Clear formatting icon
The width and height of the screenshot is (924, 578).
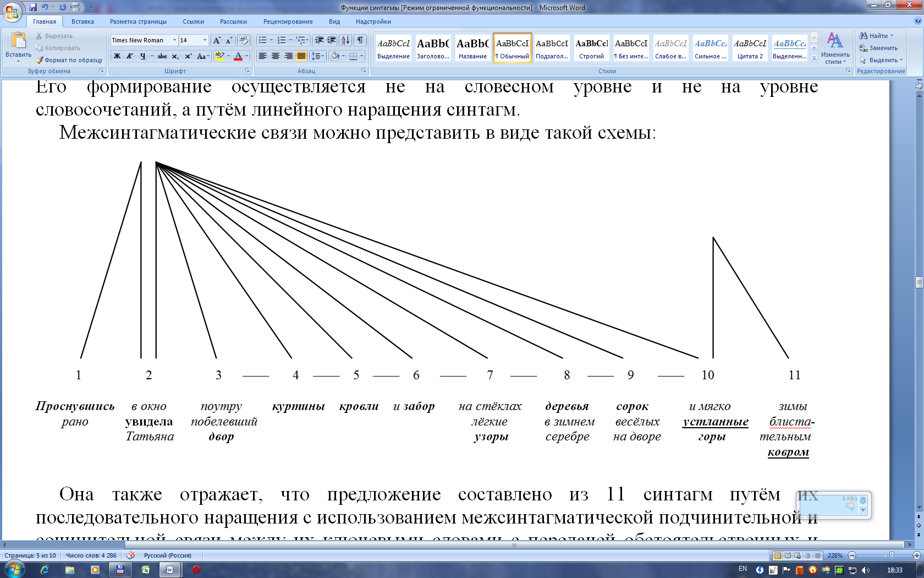pyautogui.click(x=244, y=40)
